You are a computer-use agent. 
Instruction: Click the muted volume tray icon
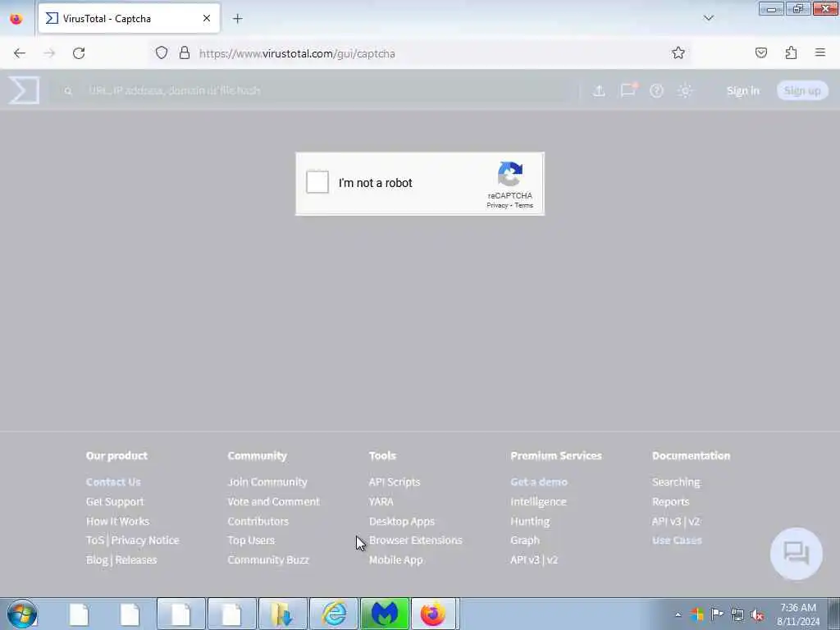pyautogui.click(x=757, y=614)
